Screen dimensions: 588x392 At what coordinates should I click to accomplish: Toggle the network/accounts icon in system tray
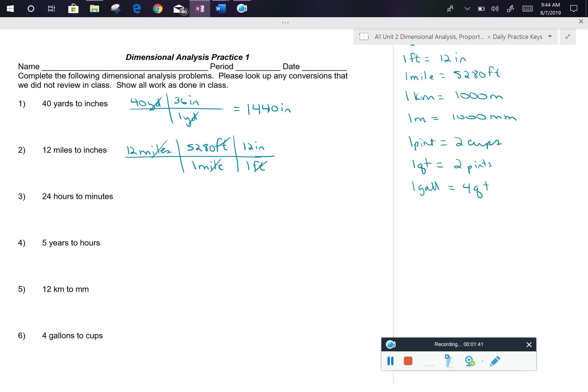click(x=448, y=8)
